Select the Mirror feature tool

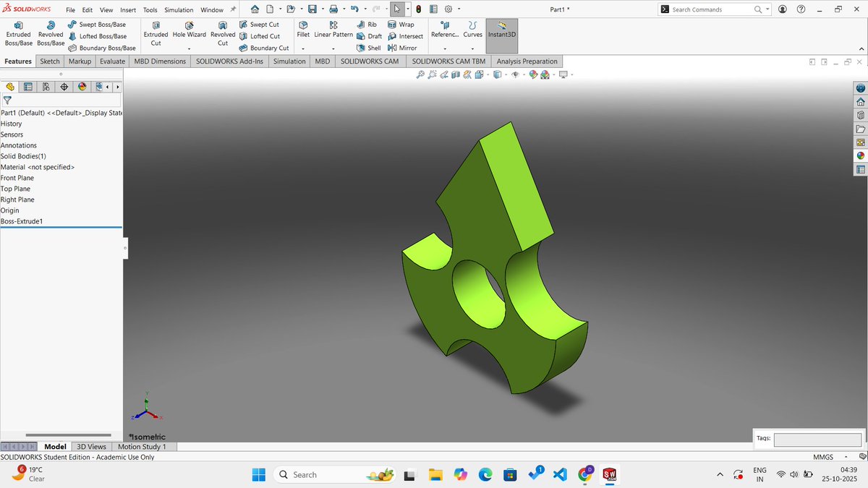point(402,48)
